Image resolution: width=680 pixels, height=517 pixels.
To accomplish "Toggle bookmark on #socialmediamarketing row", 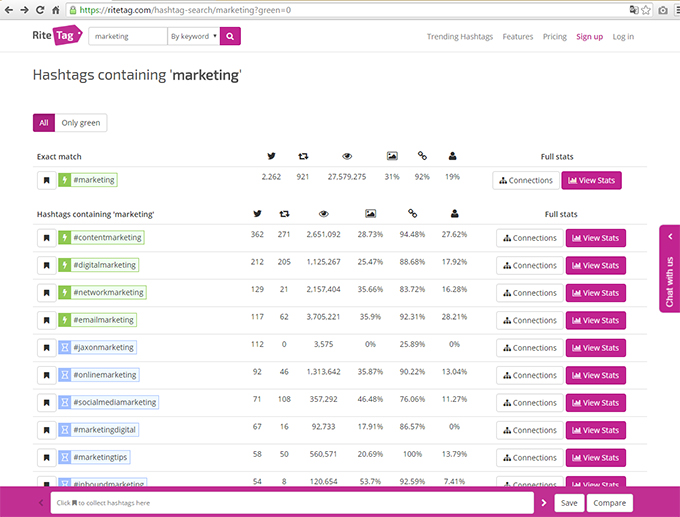I will pyautogui.click(x=46, y=402).
